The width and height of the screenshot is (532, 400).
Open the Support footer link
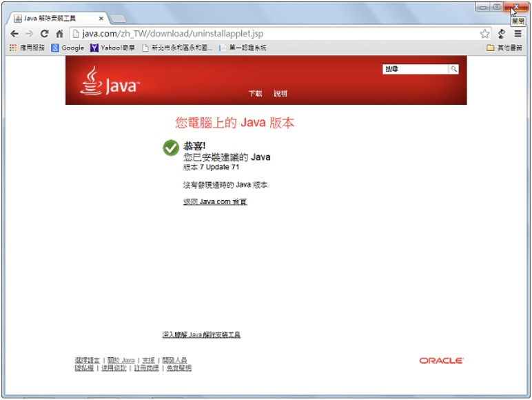[x=148, y=360]
